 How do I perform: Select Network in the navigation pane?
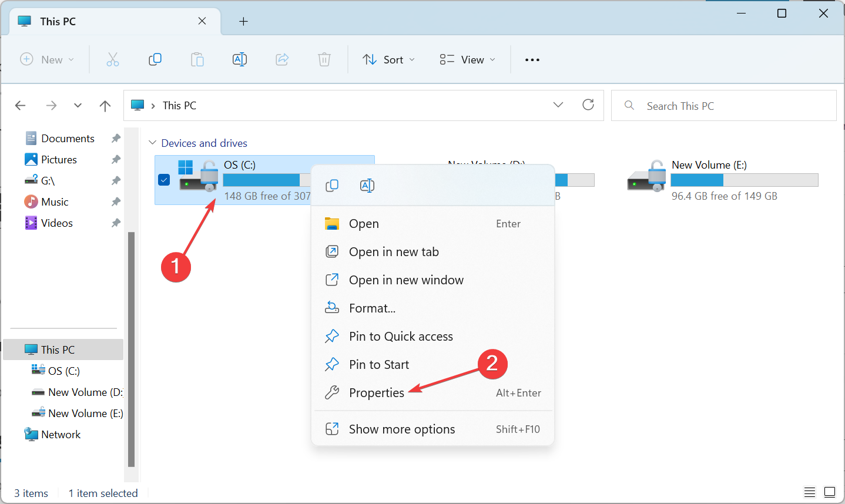pos(61,434)
